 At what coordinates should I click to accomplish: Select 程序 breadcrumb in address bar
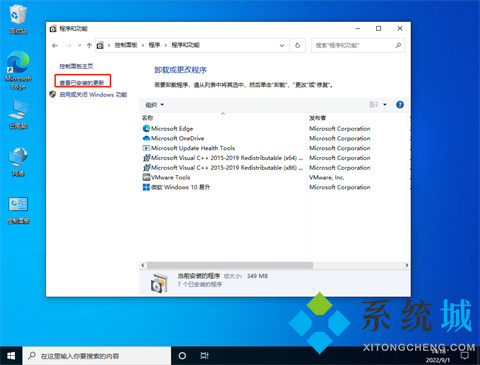tap(154, 45)
